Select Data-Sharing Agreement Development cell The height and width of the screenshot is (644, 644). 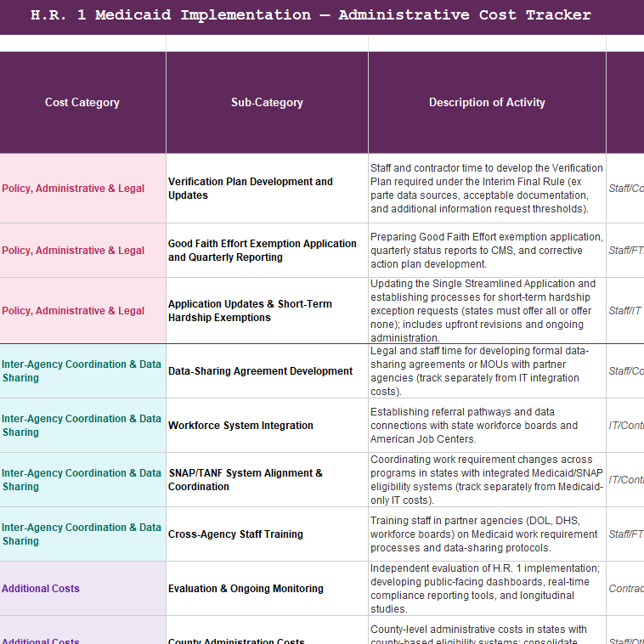coord(267,371)
